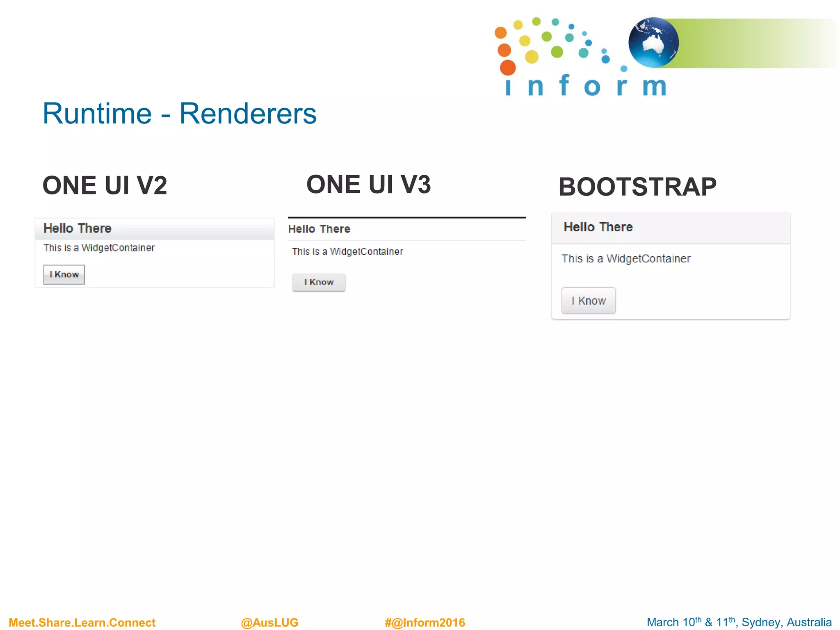Image resolution: width=840 pixels, height=630 pixels.
Task: Click the @AusLUG handle in footer
Action: click(x=269, y=622)
